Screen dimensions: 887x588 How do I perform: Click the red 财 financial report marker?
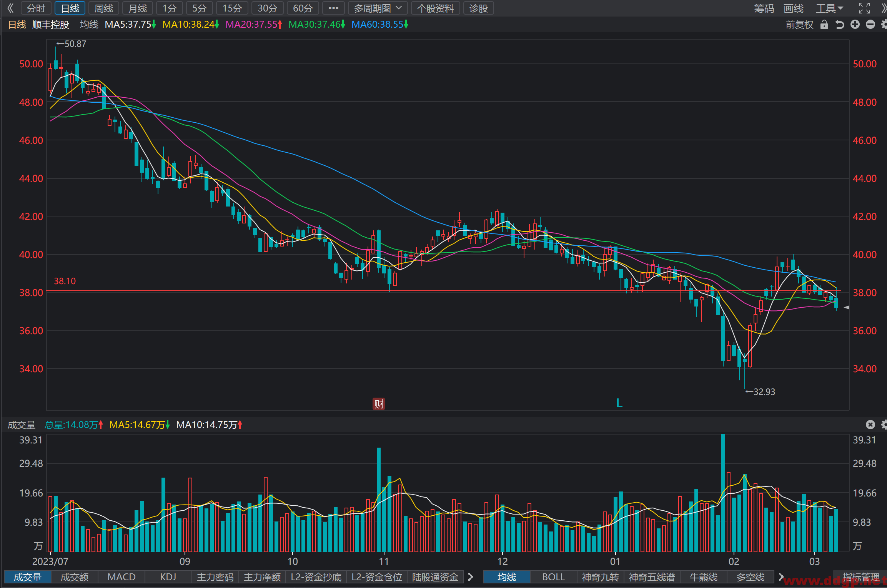point(379,404)
